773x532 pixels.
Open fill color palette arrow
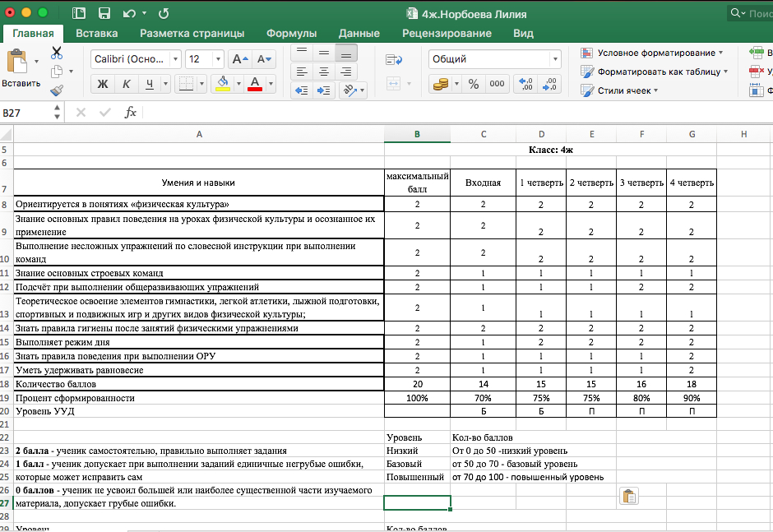click(x=238, y=85)
